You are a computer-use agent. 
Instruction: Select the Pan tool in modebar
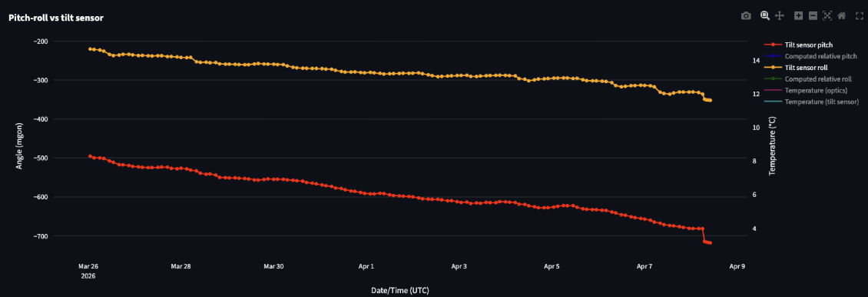coord(780,16)
